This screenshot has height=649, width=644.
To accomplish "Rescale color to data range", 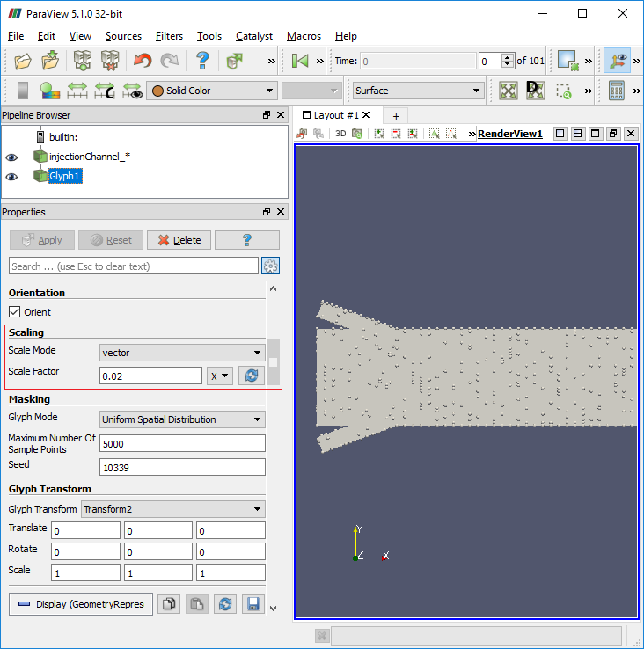I will pos(77,91).
